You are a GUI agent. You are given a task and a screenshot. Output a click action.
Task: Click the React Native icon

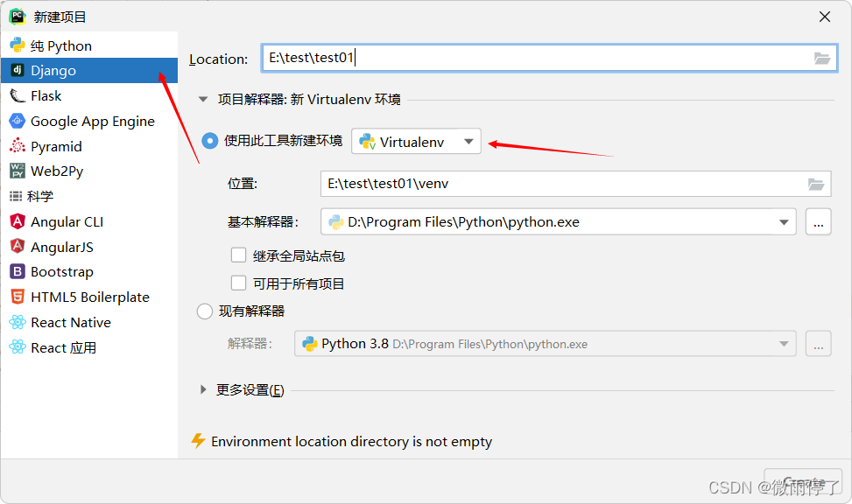point(18,322)
